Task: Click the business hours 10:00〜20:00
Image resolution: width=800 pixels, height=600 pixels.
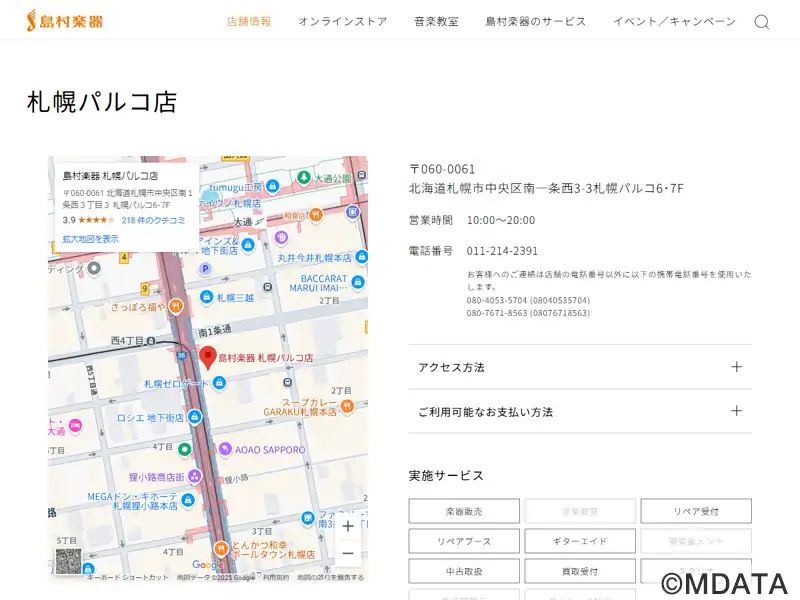Action: point(501,220)
